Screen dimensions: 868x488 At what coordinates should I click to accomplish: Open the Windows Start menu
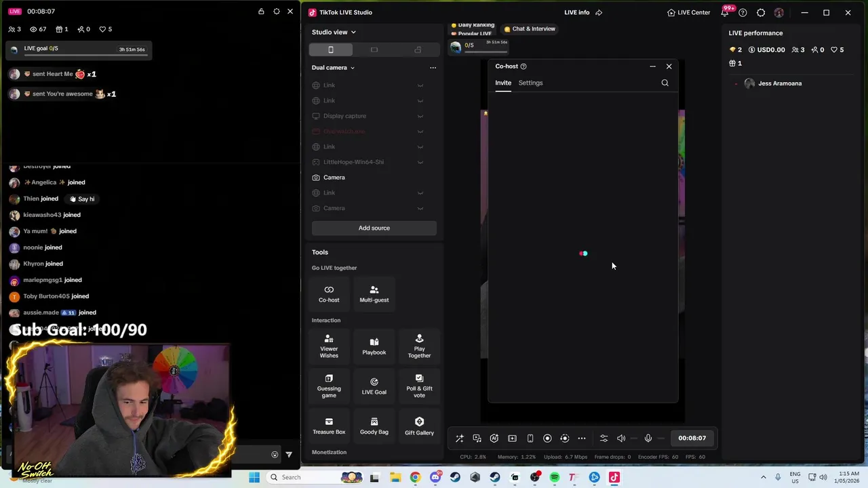(x=254, y=477)
